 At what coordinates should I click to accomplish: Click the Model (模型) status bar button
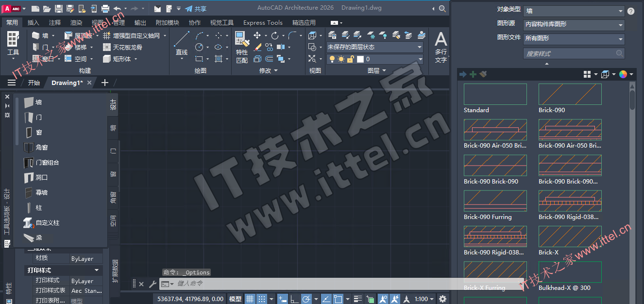(x=235, y=299)
